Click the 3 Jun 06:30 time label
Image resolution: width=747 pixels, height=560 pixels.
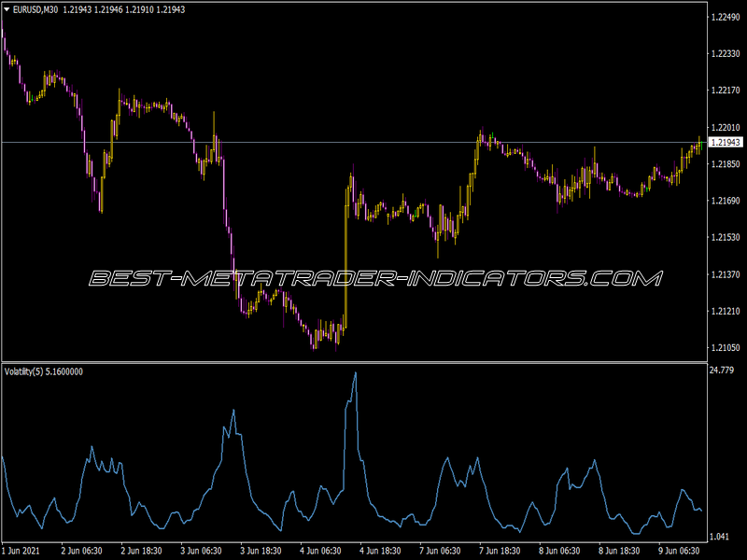(x=201, y=551)
